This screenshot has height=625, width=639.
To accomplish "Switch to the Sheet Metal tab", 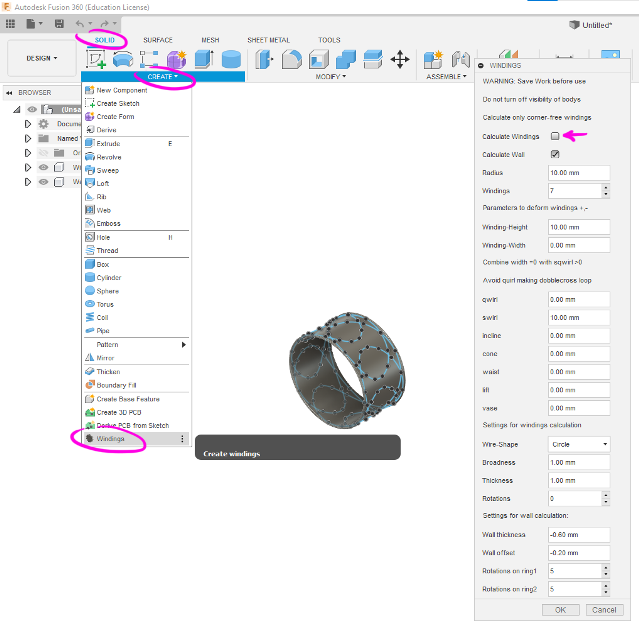I will tap(269, 40).
